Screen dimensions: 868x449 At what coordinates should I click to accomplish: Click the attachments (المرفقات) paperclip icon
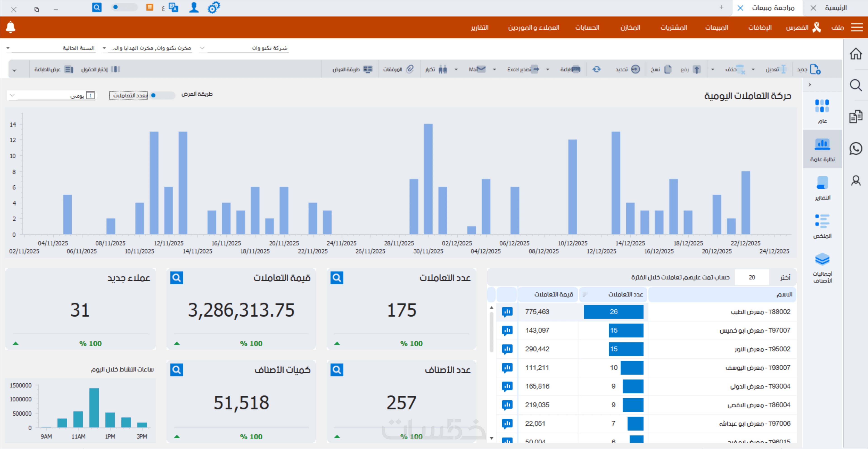409,69
